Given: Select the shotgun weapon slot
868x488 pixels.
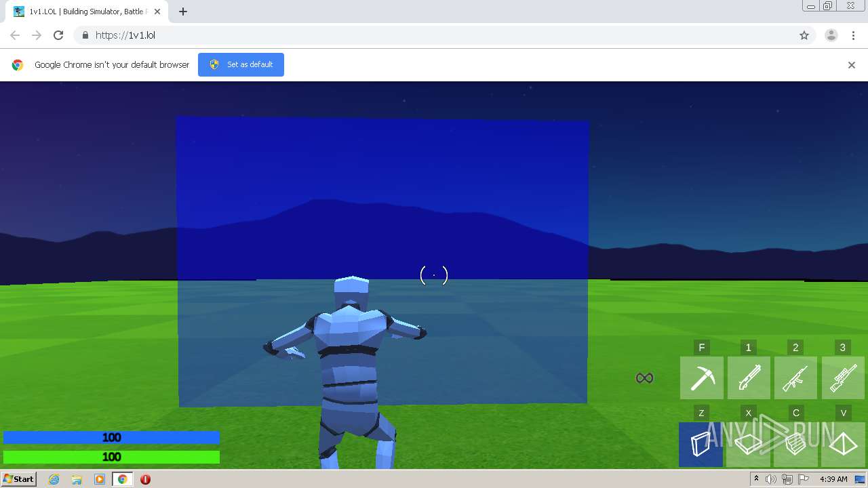Looking at the screenshot, I should pos(749,378).
